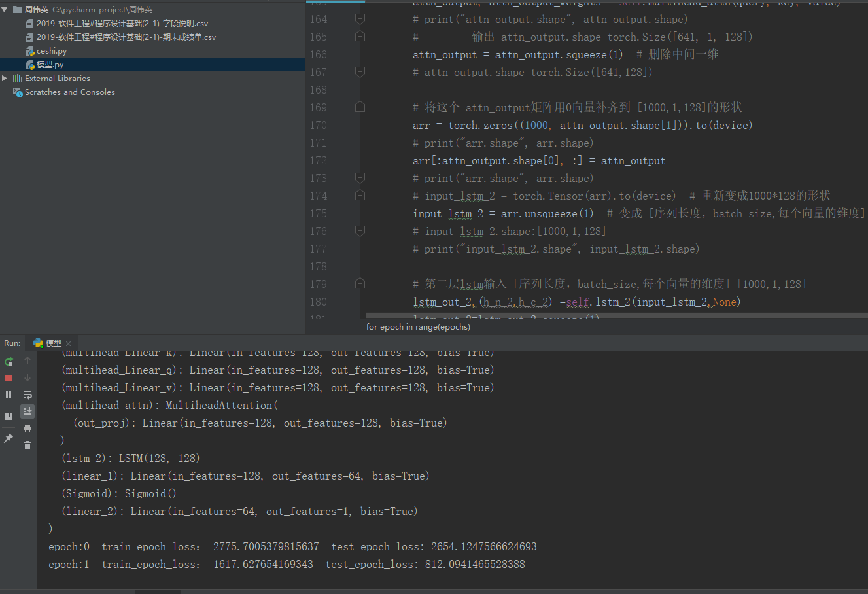
Task: Toggle soft-wrap in the run console
Action: point(27,394)
